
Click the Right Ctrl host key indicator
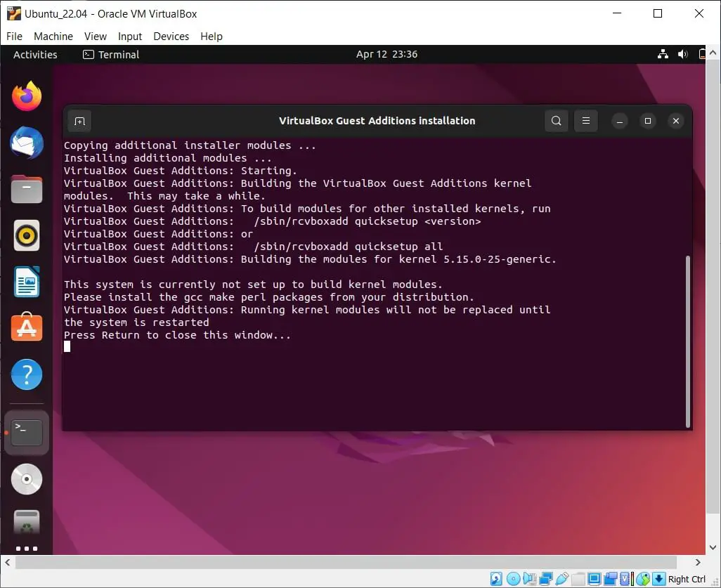tap(685, 578)
